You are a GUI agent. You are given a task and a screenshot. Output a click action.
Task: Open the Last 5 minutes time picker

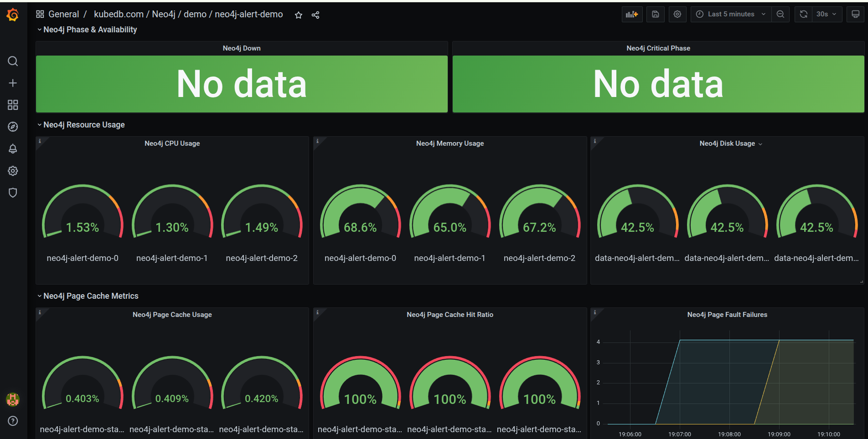click(731, 14)
